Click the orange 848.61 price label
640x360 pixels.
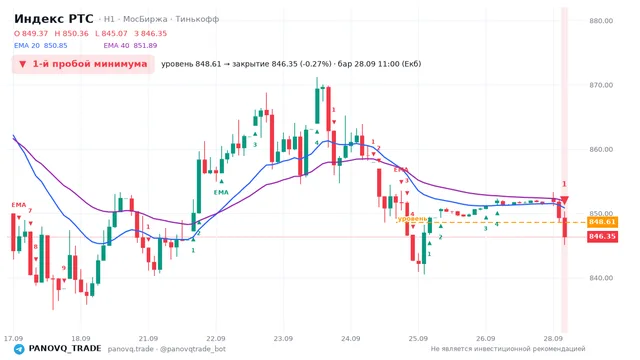(x=602, y=222)
